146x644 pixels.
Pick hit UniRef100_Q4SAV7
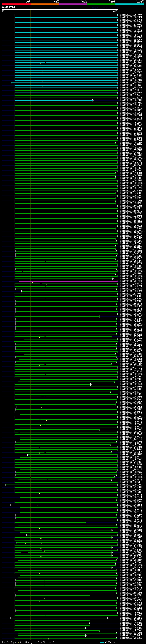[131, 339]
